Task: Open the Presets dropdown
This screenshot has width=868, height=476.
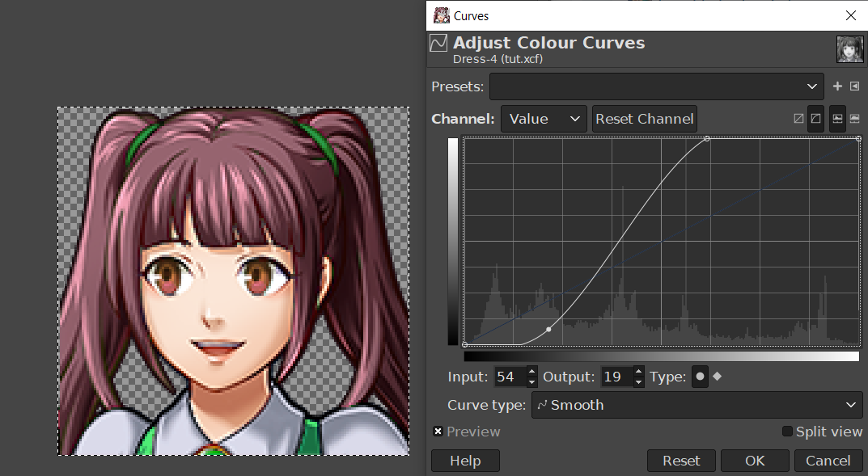Action: point(657,86)
